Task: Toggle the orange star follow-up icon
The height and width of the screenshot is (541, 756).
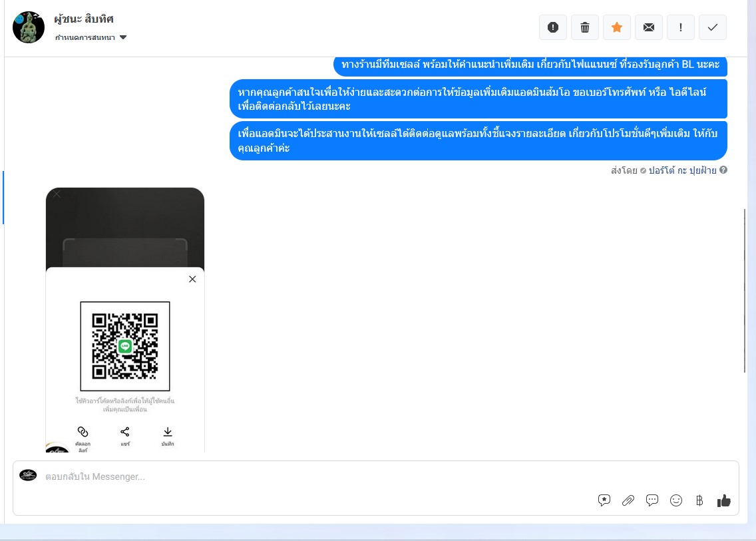Action: pyautogui.click(x=617, y=27)
